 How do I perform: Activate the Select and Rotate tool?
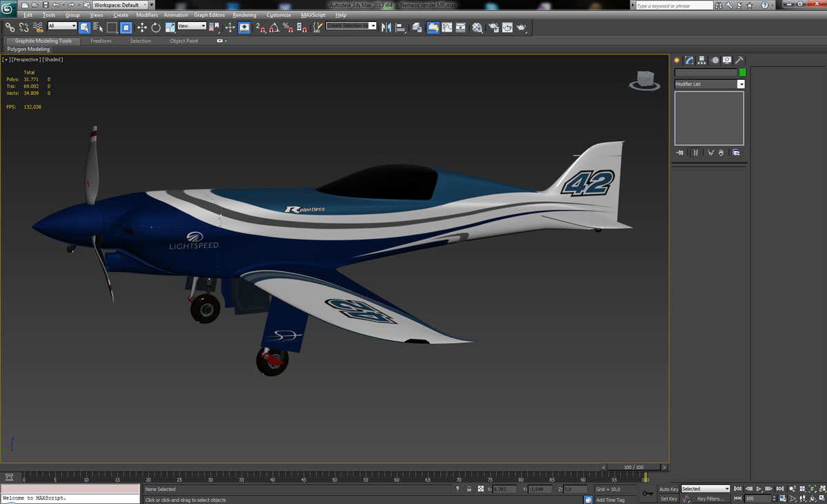click(156, 28)
